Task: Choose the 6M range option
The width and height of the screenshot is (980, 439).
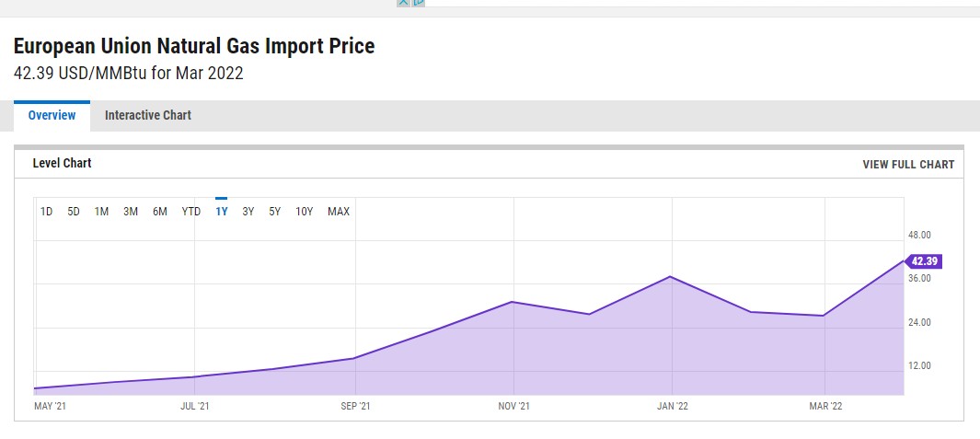Action: tap(160, 212)
